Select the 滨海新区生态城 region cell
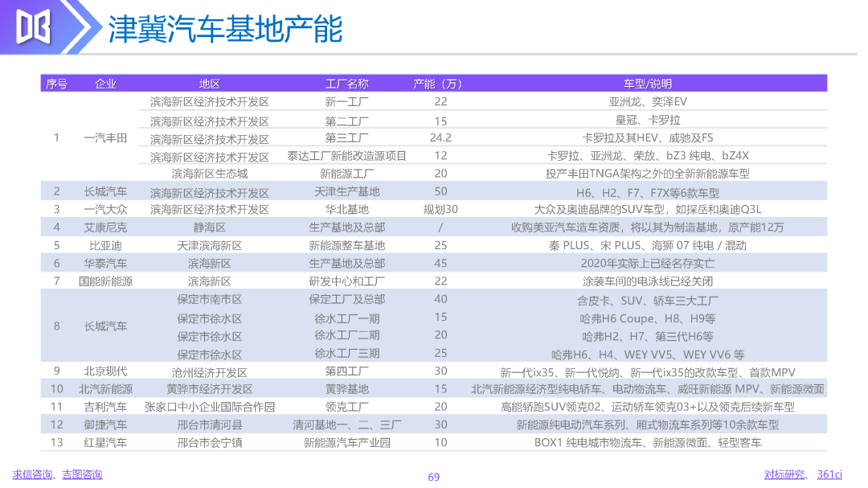This screenshot has height=488, width=868. pyautogui.click(x=209, y=174)
